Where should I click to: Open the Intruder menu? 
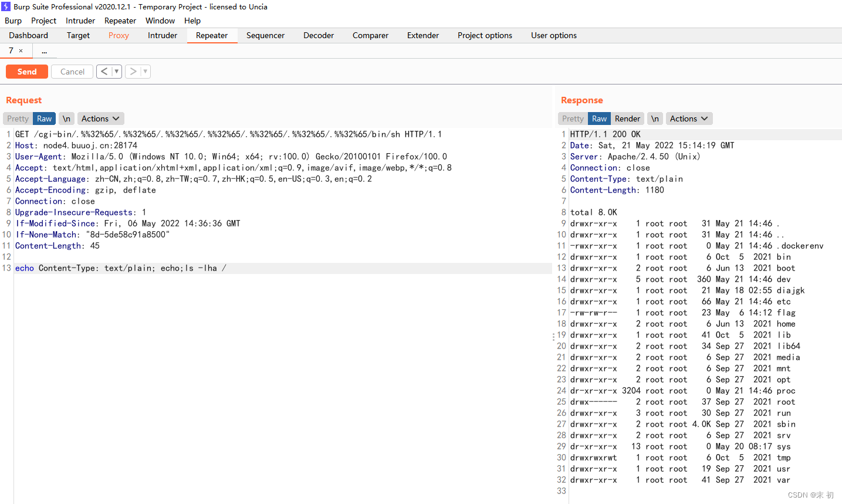pos(80,21)
